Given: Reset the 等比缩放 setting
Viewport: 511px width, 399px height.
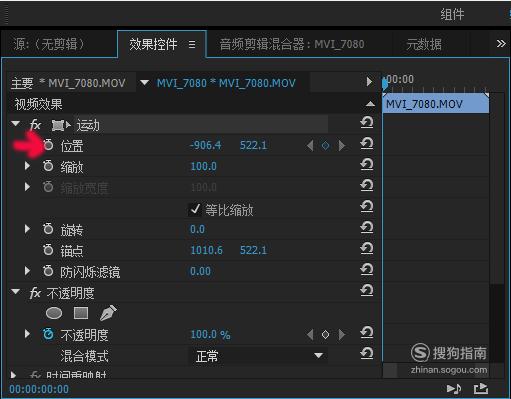Looking at the screenshot, I should click(x=367, y=206).
